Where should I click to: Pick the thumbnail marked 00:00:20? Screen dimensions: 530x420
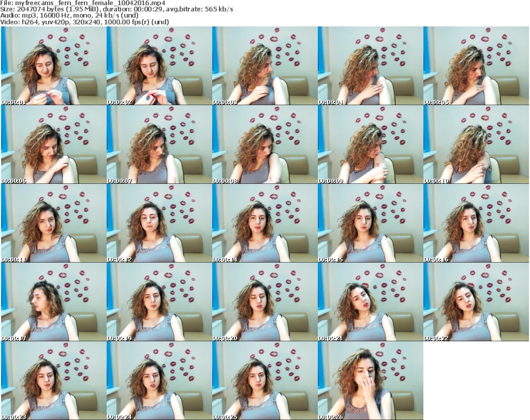click(x=264, y=302)
